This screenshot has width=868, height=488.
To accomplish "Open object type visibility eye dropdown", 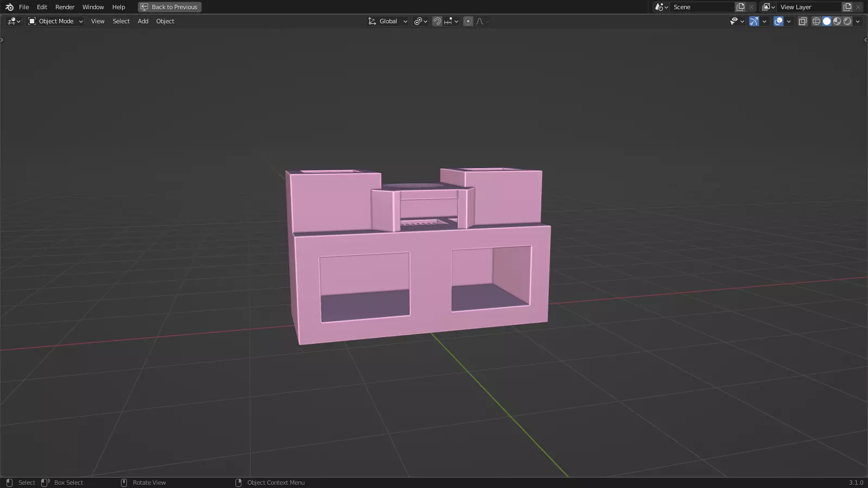I will click(737, 21).
